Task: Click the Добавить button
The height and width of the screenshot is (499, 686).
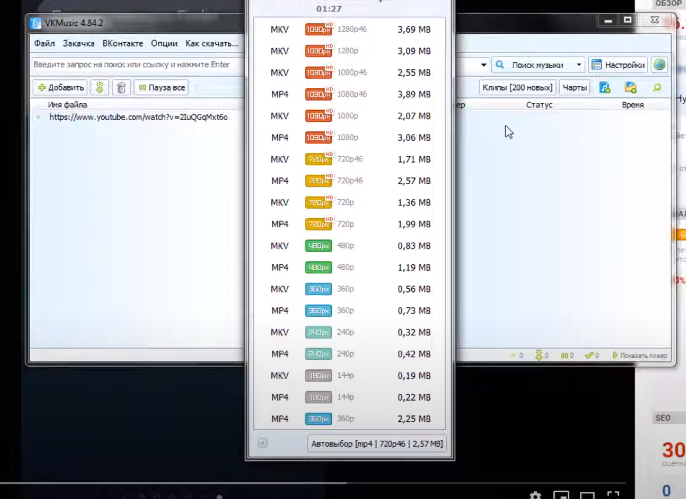Action: [x=60, y=87]
